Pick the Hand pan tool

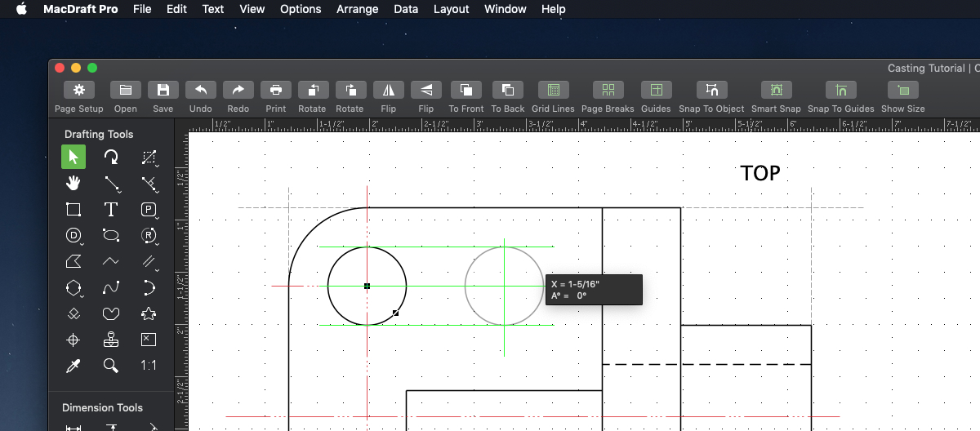click(73, 183)
